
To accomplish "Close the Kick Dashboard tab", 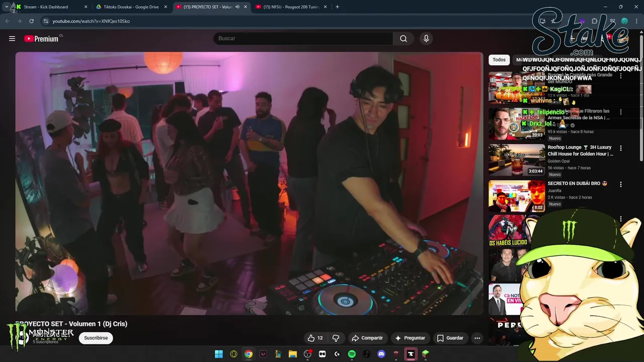I will coord(86,7).
